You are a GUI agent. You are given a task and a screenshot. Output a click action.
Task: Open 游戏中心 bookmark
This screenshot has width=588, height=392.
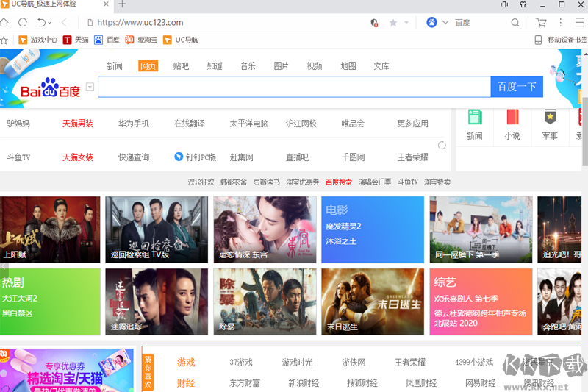(x=38, y=40)
